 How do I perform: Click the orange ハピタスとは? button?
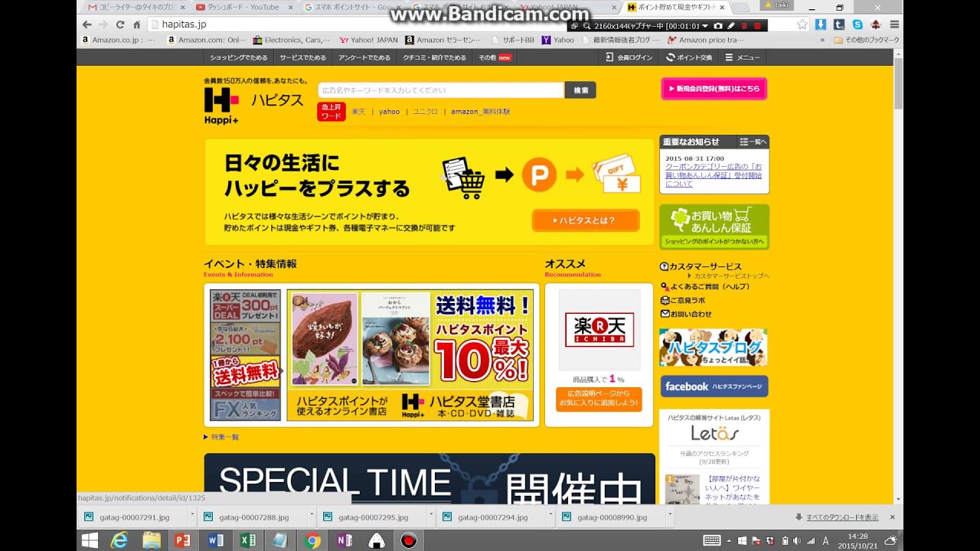586,220
